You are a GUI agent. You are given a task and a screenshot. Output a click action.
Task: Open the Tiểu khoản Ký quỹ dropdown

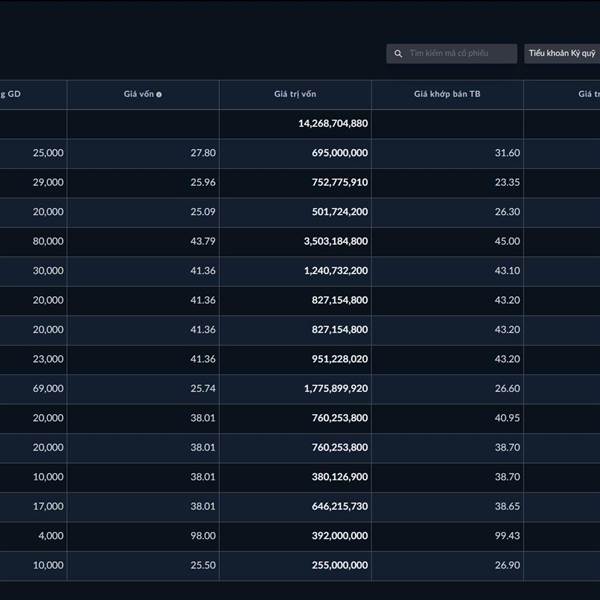pyautogui.click(x=562, y=53)
